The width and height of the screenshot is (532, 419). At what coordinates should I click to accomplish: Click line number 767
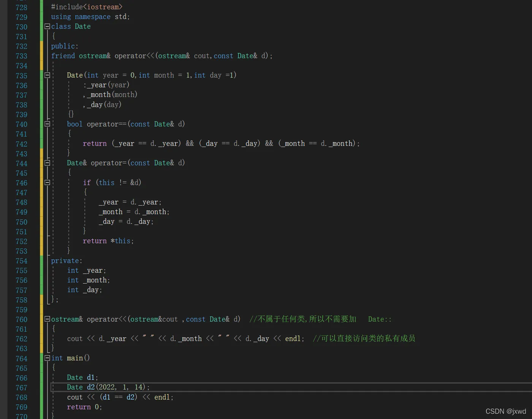(x=21, y=388)
